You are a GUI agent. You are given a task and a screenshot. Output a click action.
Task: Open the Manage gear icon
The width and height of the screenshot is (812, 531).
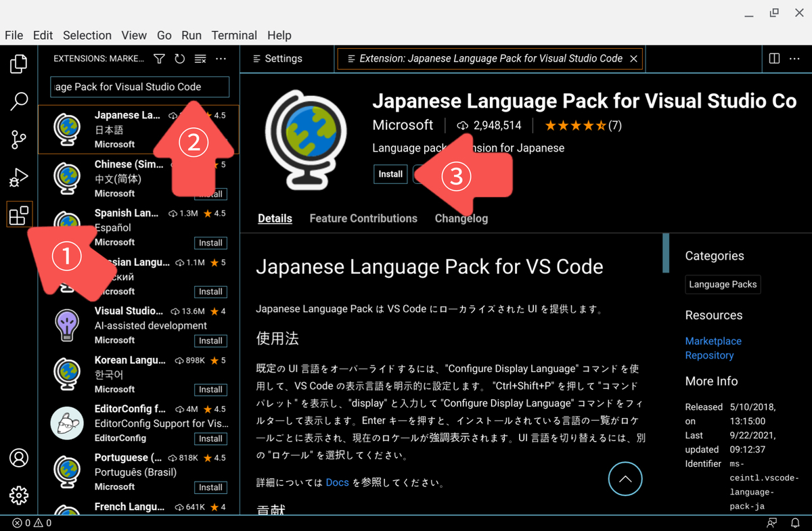tap(18, 495)
